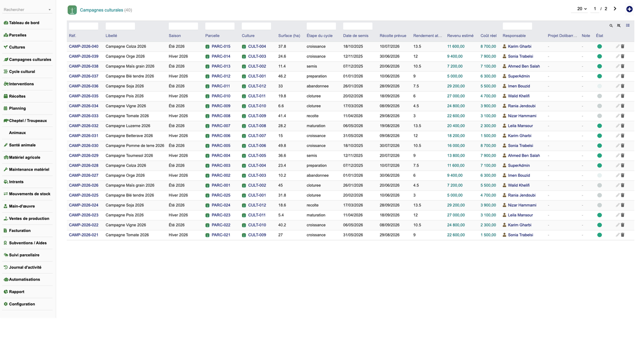Image resolution: width=644 pixels, height=362 pixels.
Task: Open Interventions in the sidebar menu
Action: coord(21,84)
